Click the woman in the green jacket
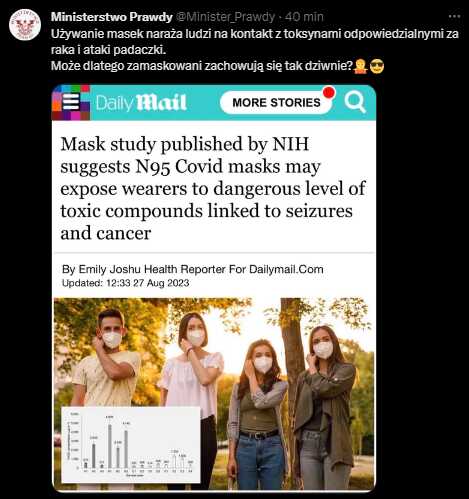 (x=324, y=407)
